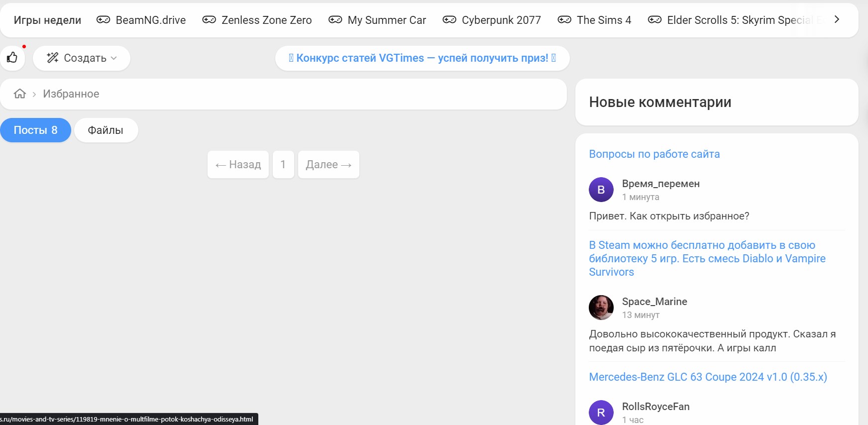868x425 pixels.
Task: Click the Space_Marine user avatar
Action: [x=601, y=308]
